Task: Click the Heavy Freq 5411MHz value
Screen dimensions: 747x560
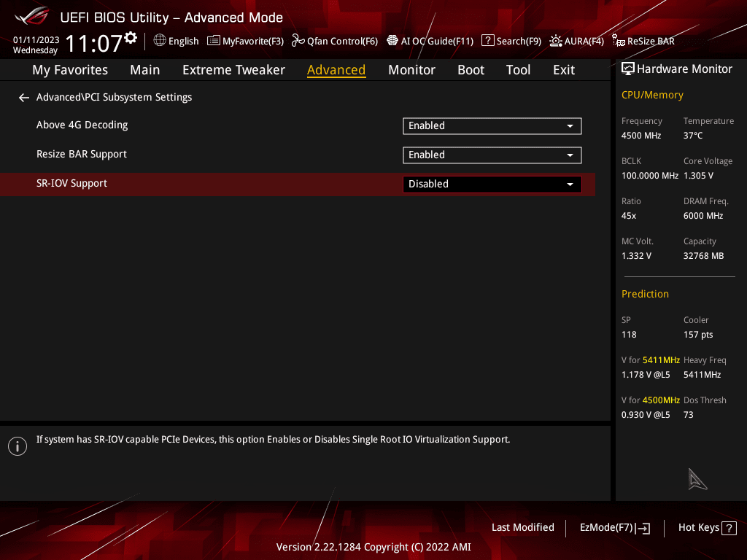Action: coord(702,375)
